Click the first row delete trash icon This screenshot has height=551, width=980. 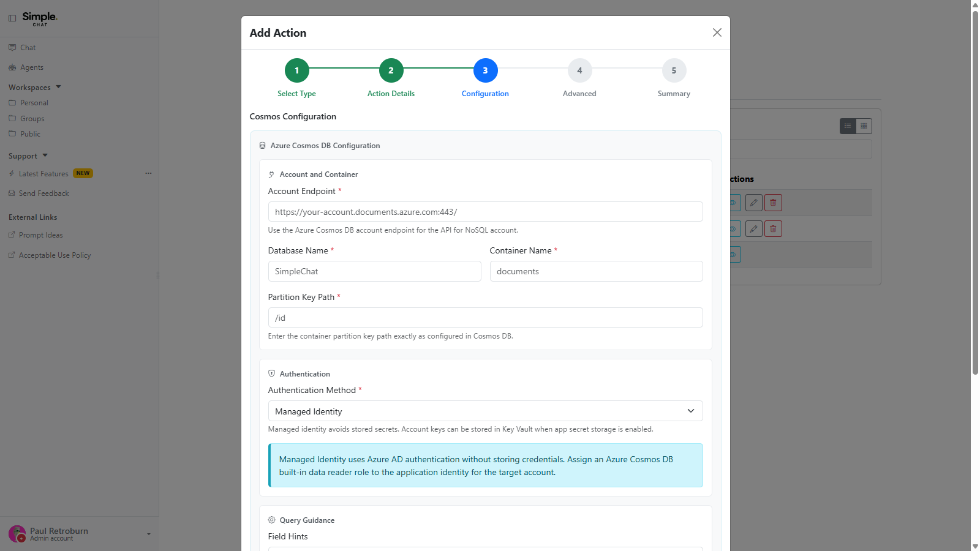click(773, 203)
